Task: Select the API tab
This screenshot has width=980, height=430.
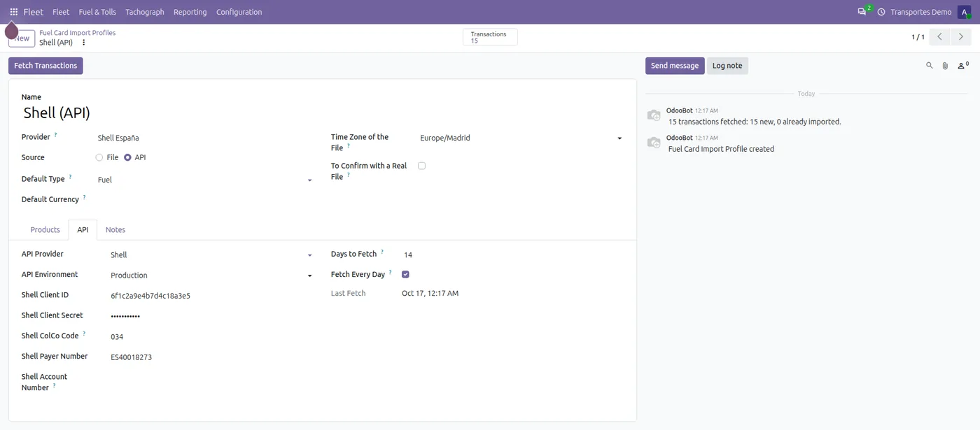Action: pos(83,229)
